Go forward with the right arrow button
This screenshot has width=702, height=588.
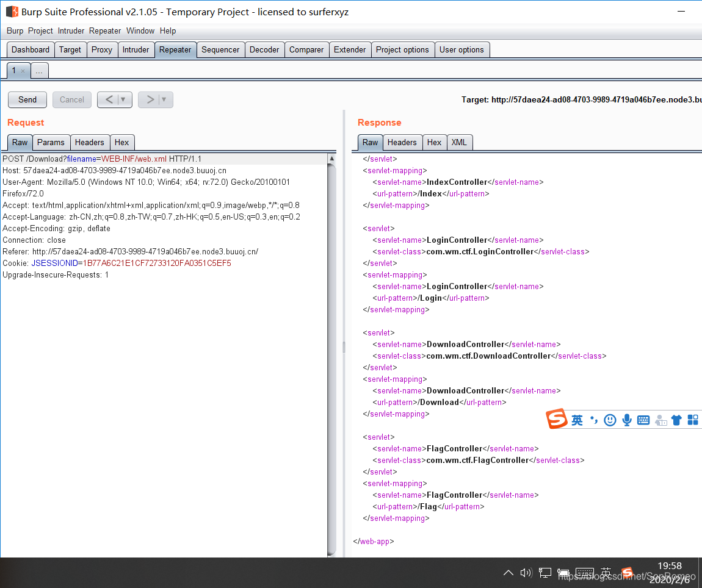tap(150, 99)
